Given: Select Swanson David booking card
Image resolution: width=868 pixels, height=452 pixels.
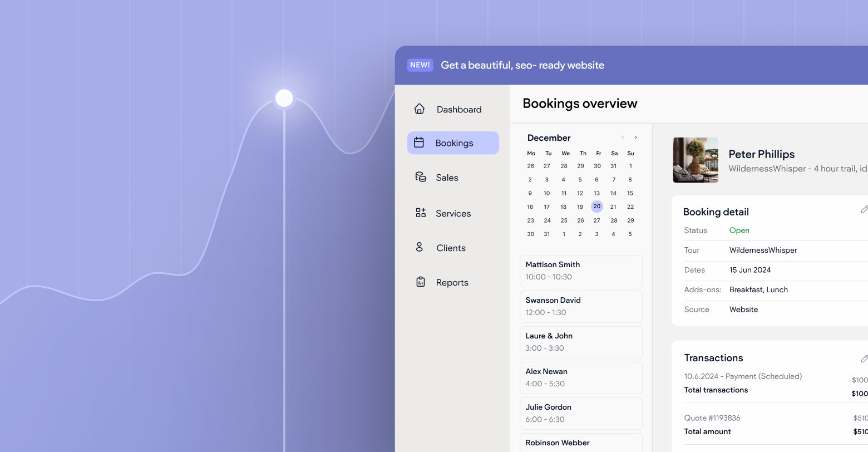Looking at the screenshot, I should 581,307.
